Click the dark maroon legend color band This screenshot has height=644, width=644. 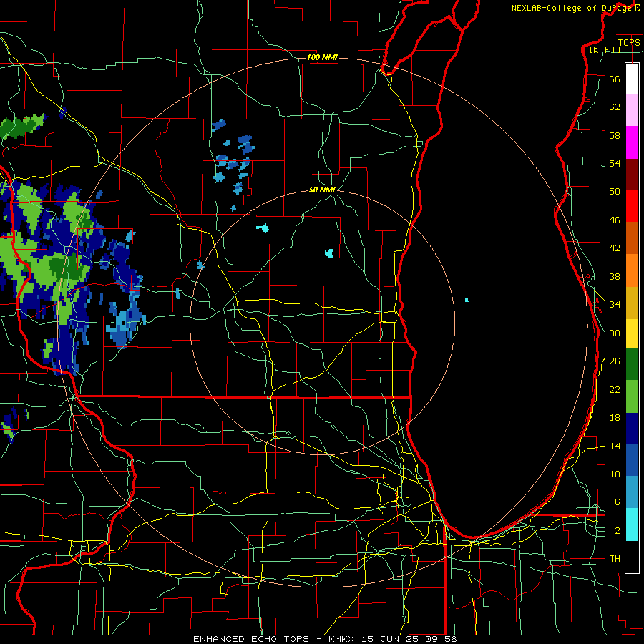(x=632, y=175)
